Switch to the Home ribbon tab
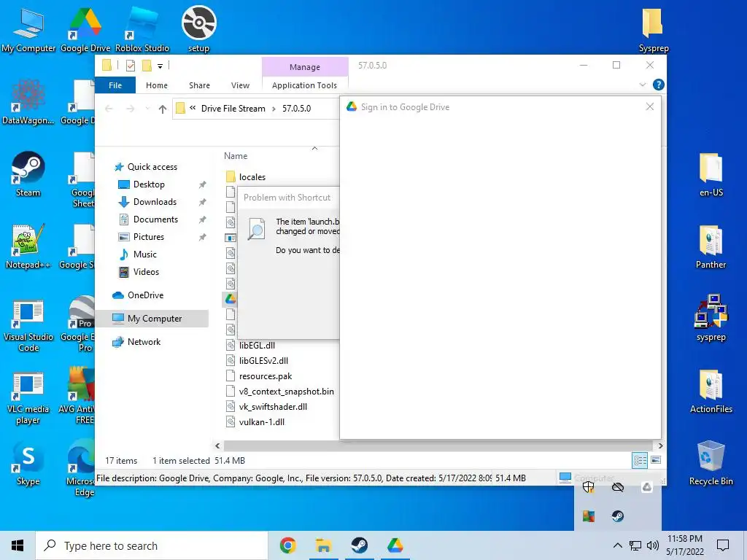747x560 pixels. (x=157, y=85)
